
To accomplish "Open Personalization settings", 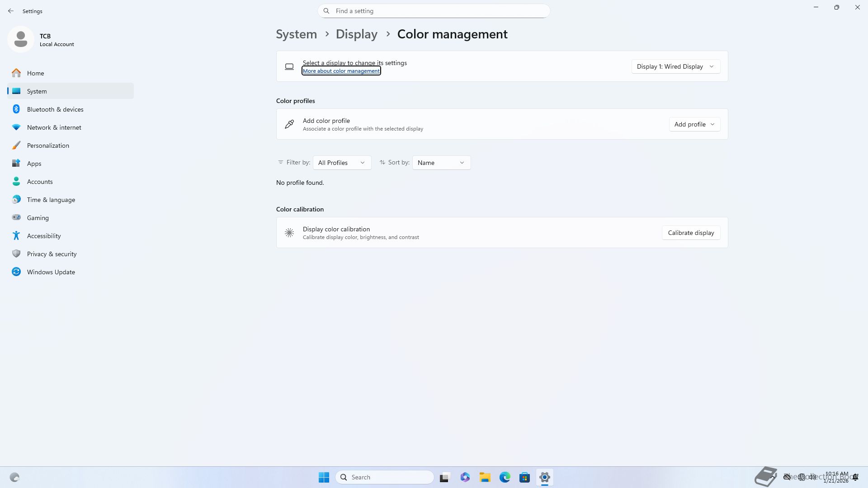I will (48, 145).
